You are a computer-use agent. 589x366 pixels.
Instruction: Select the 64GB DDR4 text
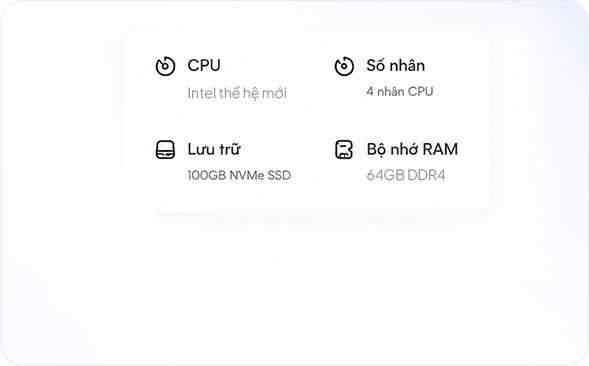[406, 175]
